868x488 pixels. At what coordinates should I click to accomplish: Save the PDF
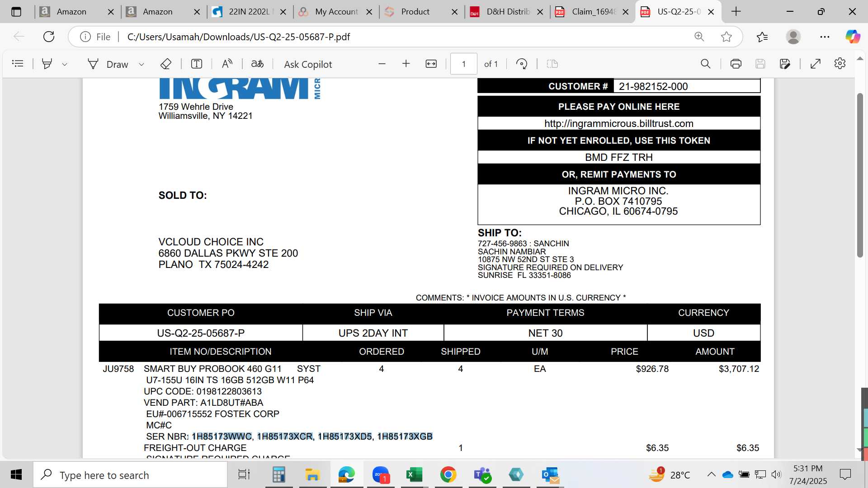coord(760,64)
